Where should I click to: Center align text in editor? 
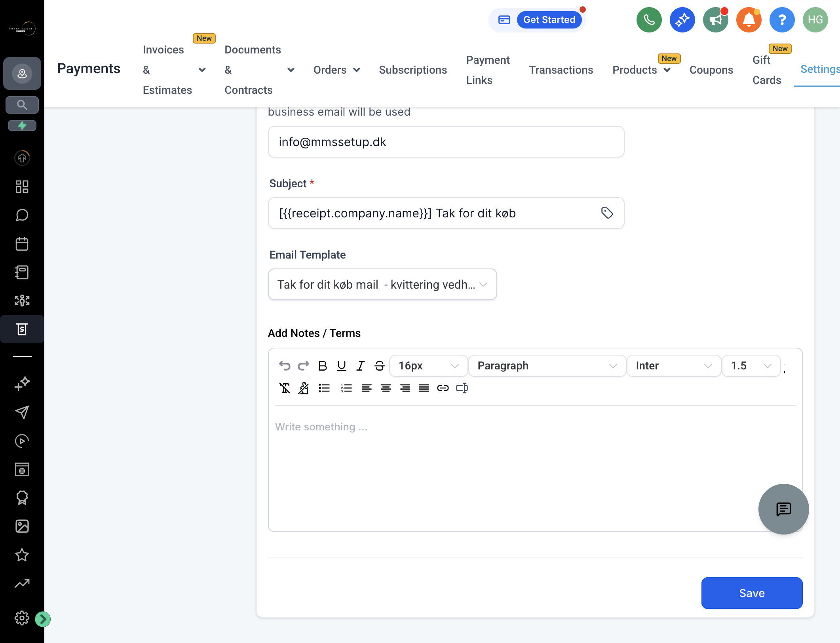point(386,388)
